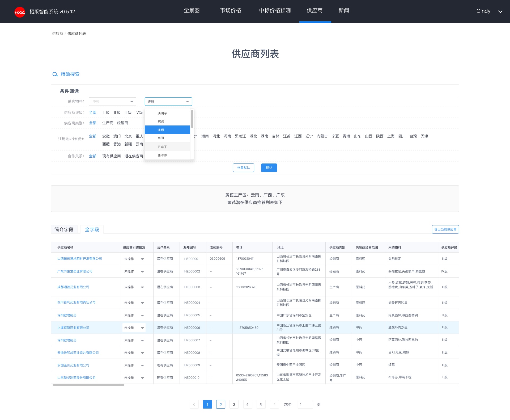Click page 1 in pagination
This screenshot has height=420, width=510.
point(207,404)
